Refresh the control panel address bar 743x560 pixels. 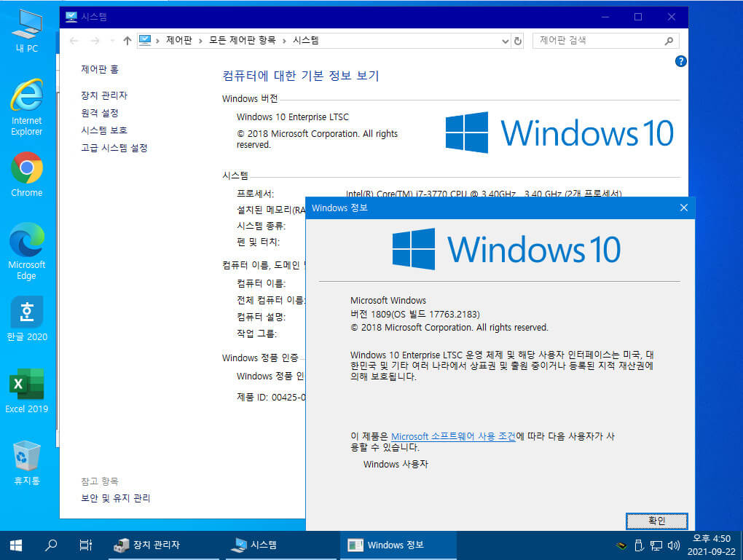coord(518,41)
